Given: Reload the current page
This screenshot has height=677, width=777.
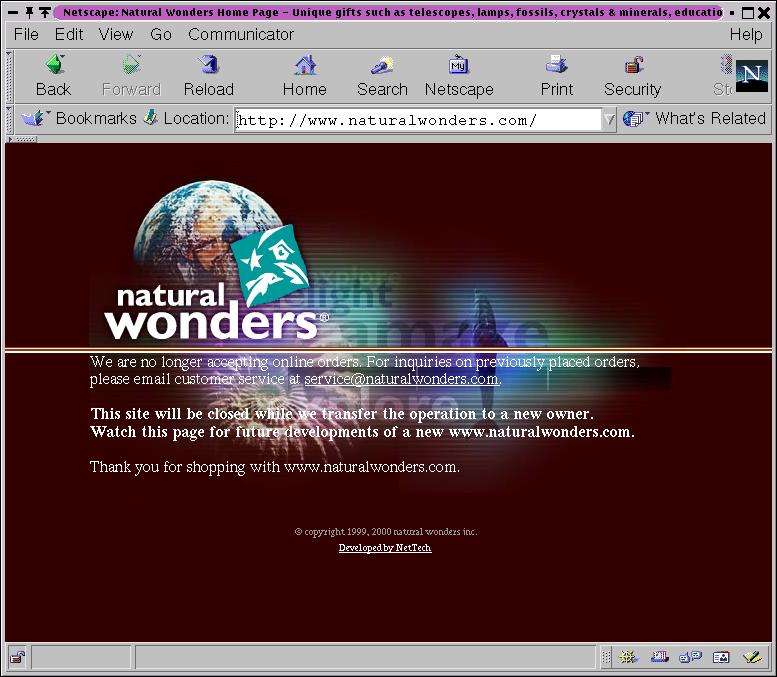Looking at the screenshot, I should [209, 75].
